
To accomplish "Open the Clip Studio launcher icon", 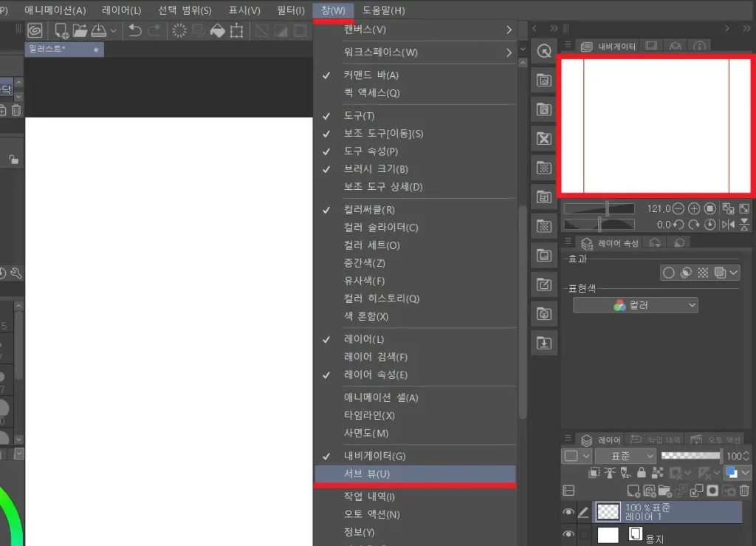I will tap(35, 30).
